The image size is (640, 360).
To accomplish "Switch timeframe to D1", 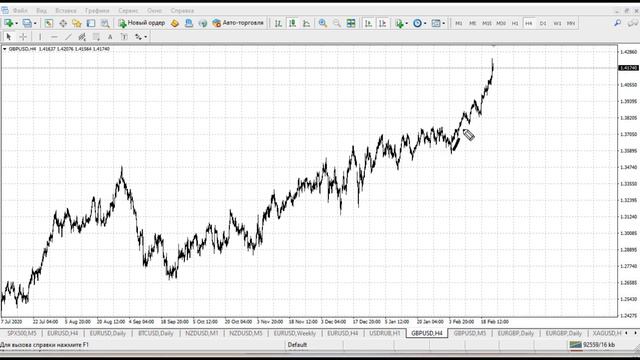I will pyautogui.click(x=543, y=24).
